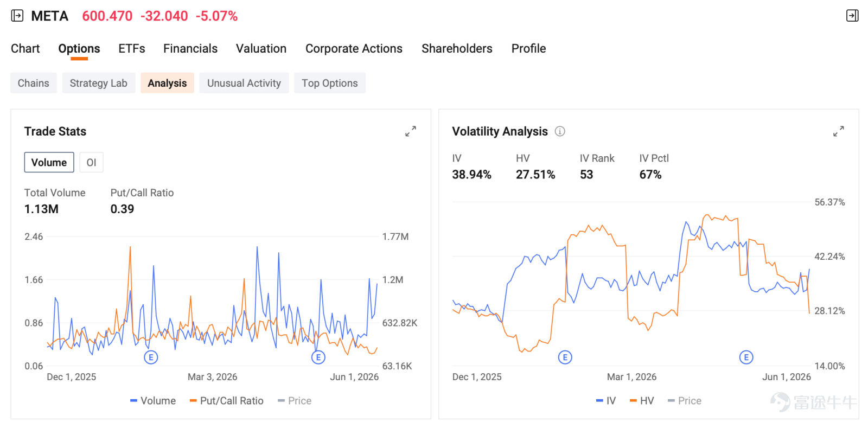
Task: Click the first earnings marker in Volatility chart
Action: (565, 357)
